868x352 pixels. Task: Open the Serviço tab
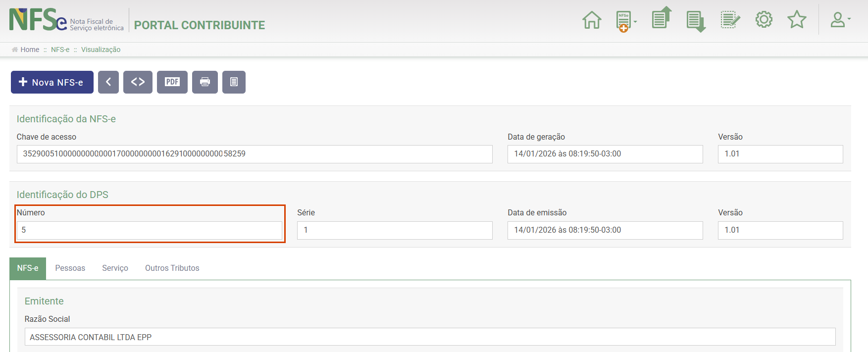(x=115, y=268)
